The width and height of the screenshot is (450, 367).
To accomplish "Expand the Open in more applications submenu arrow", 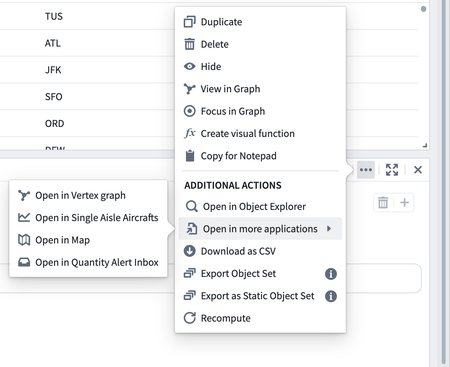I will click(329, 229).
